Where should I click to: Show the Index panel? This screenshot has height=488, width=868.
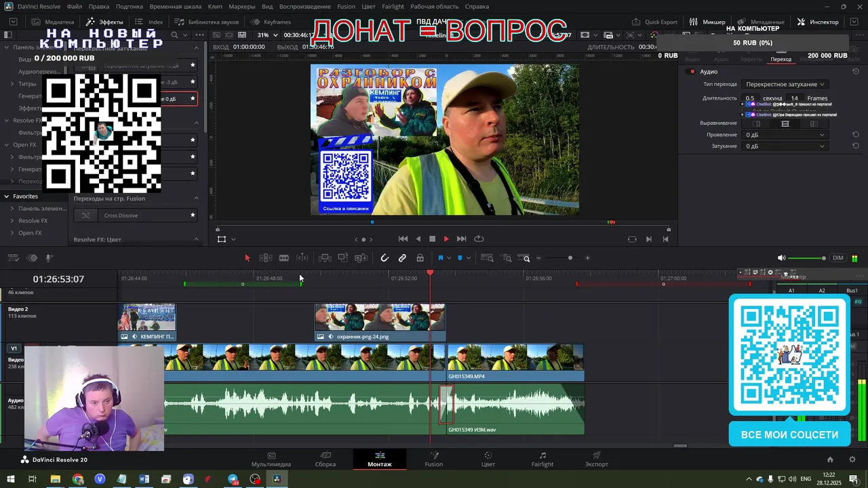click(149, 22)
